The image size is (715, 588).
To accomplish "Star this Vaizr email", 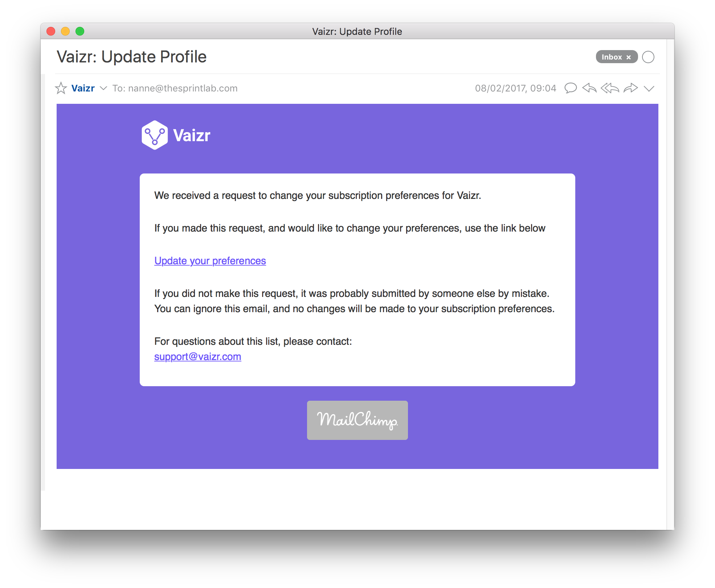I will [61, 88].
